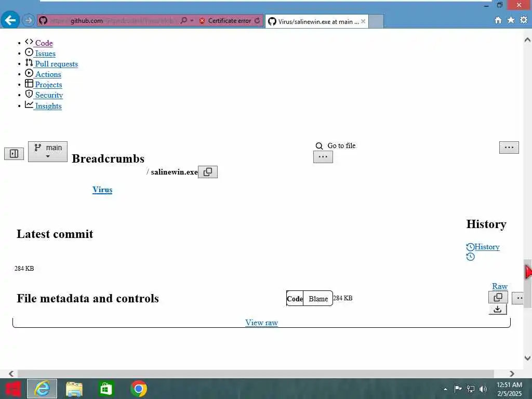Switch to the Blame view tab
532x399 pixels.
(318, 299)
